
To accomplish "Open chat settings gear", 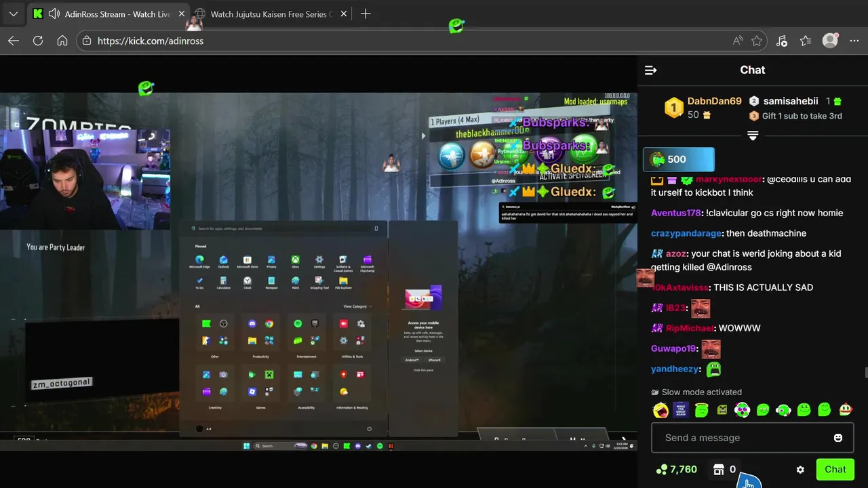I will click(x=800, y=470).
